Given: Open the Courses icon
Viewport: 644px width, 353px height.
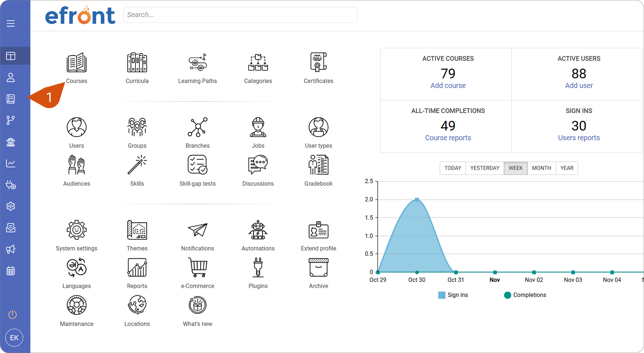Looking at the screenshot, I should (x=76, y=62).
